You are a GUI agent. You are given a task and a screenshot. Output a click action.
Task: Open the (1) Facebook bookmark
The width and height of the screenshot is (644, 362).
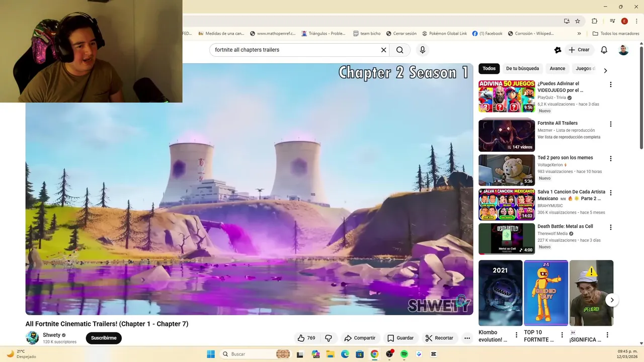[x=487, y=34]
